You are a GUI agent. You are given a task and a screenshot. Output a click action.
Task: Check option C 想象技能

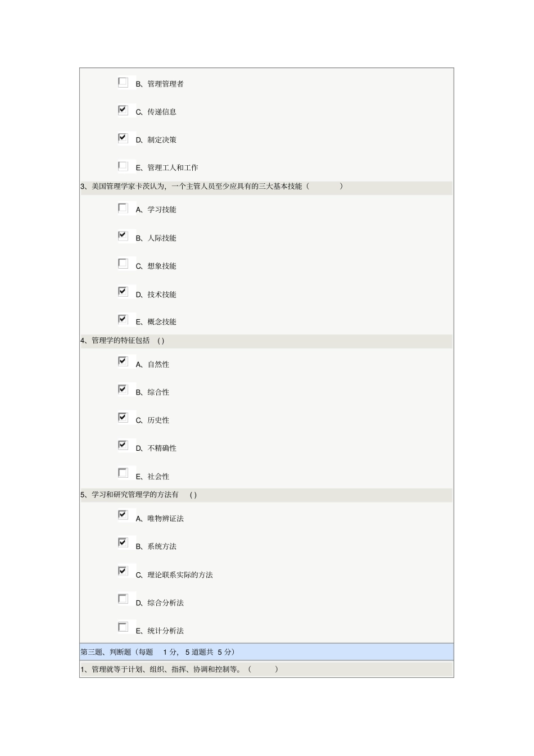pos(123,264)
